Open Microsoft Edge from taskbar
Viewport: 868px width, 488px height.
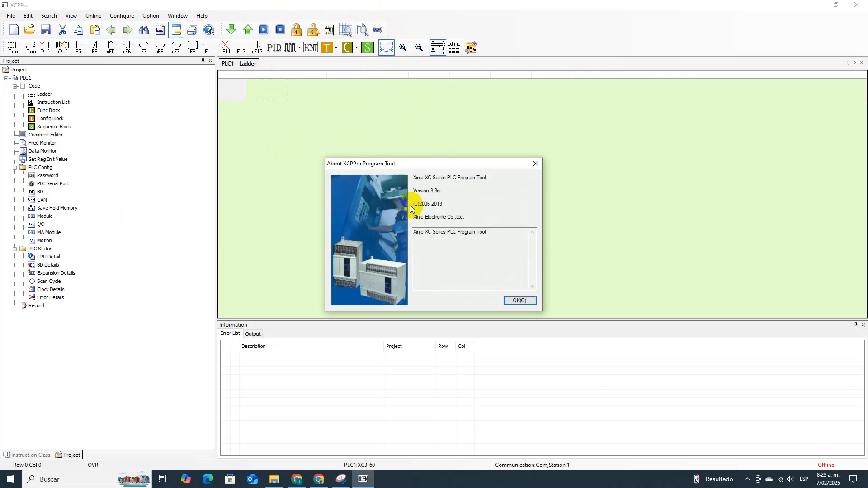click(208, 479)
